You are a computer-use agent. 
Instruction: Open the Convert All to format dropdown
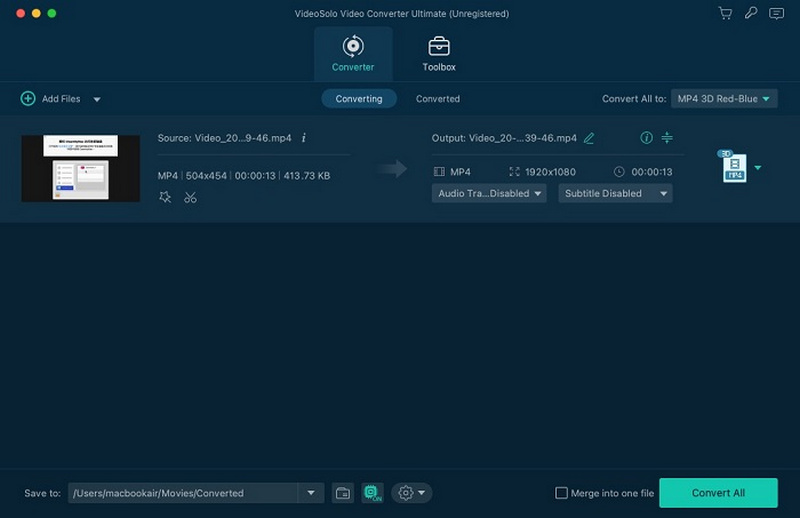point(724,98)
